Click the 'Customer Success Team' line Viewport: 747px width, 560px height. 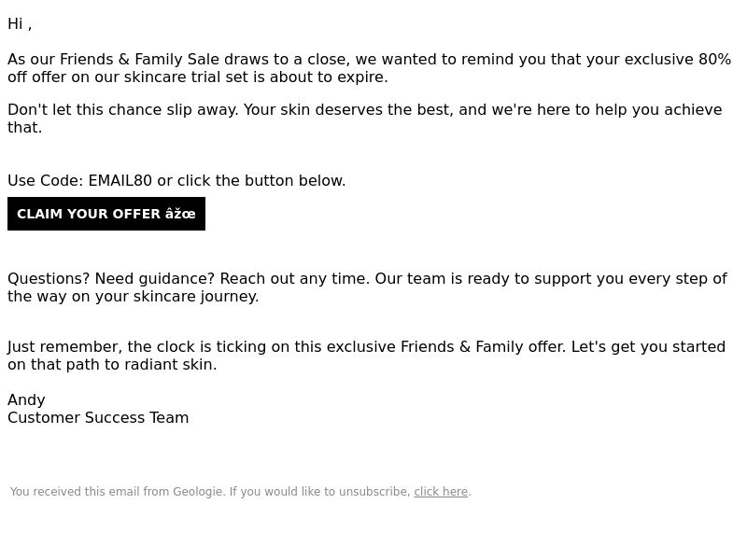click(98, 418)
